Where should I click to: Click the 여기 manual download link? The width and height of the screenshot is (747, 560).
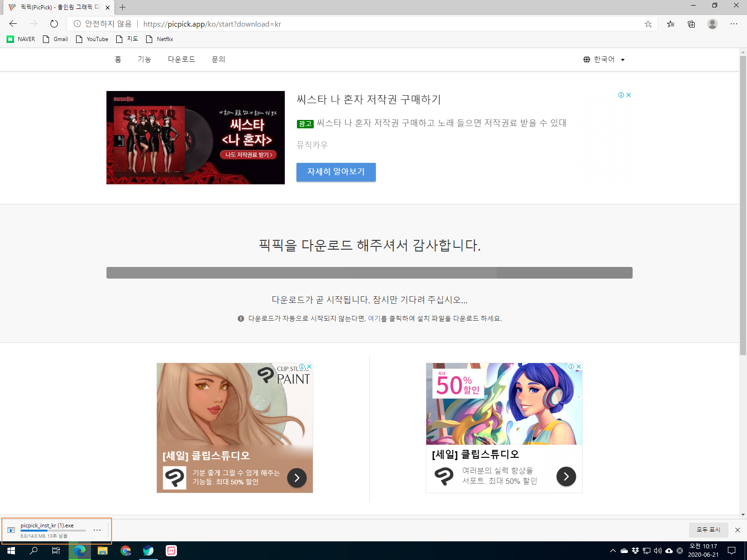tap(374, 318)
